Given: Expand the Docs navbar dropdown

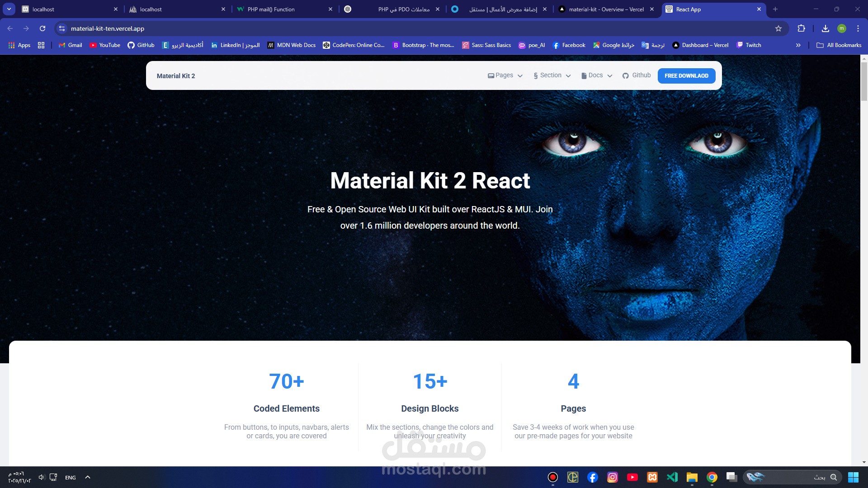Looking at the screenshot, I should 597,75.
